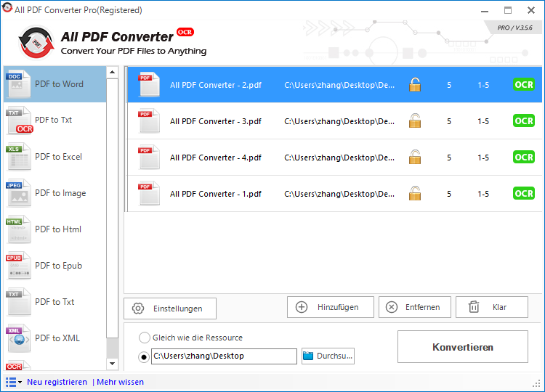This screenshot has height=392, width=545.
Task: Toggle OCR badge for All PDF Converter - 4.pdf
Action: pos(524,157)
